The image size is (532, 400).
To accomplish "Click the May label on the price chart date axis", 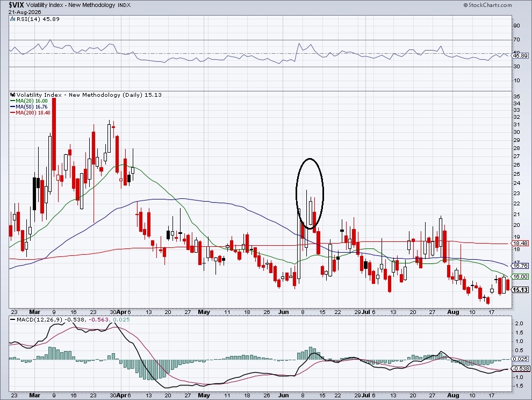I will click(204, 312).
